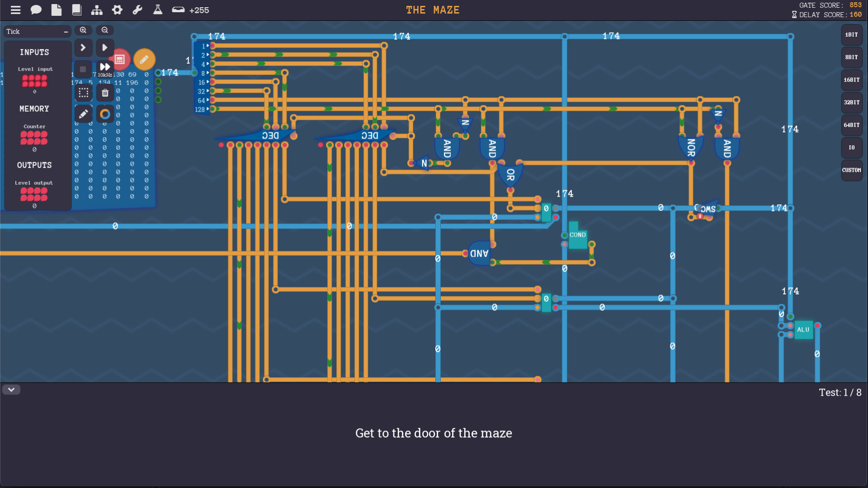Run simulation with the 10kHz fast-forward button
The width and height of the screenshot is (868, 488).
pyautogui.click(x=104, y=66)
